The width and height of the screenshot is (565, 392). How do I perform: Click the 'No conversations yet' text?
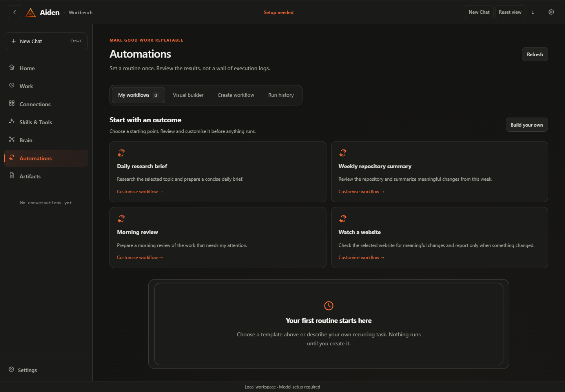[46, 203]
